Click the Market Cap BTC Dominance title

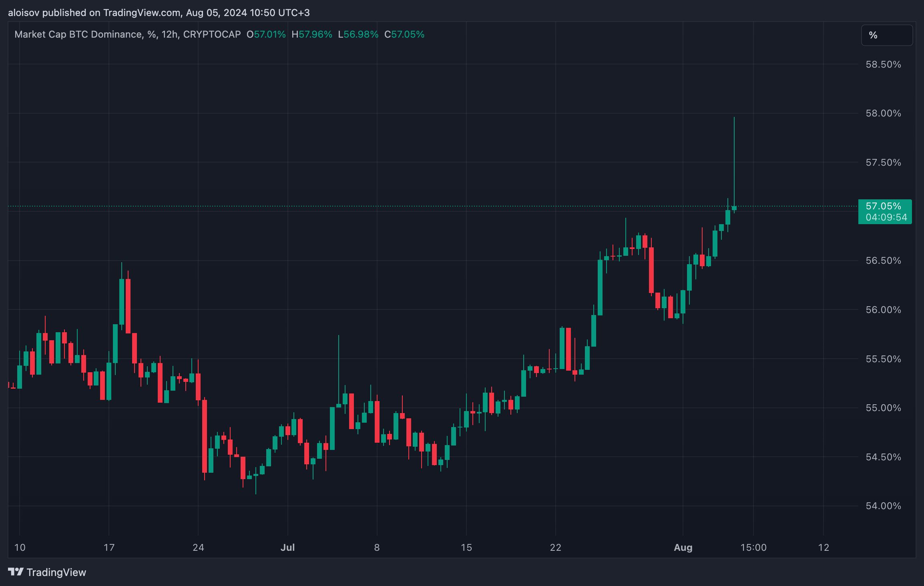[x=78, y=34]
